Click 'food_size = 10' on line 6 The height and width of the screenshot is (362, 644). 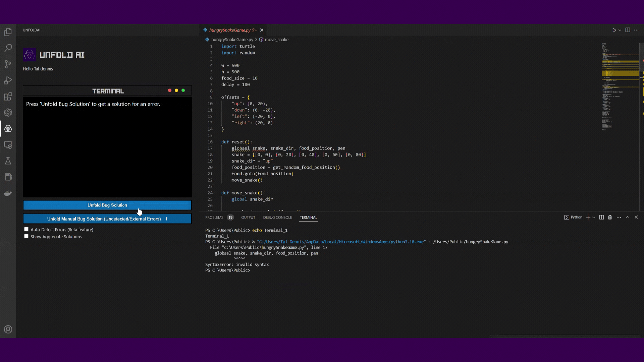239,78
